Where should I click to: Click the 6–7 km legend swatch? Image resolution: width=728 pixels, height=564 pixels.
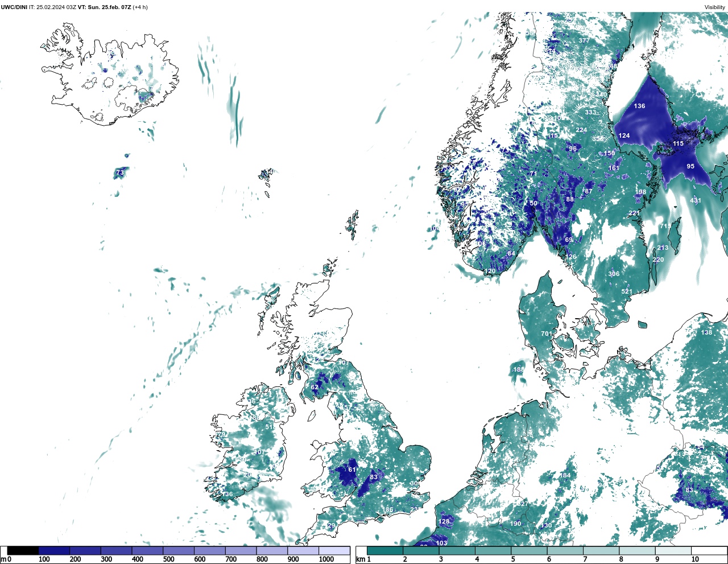point(565,551)
